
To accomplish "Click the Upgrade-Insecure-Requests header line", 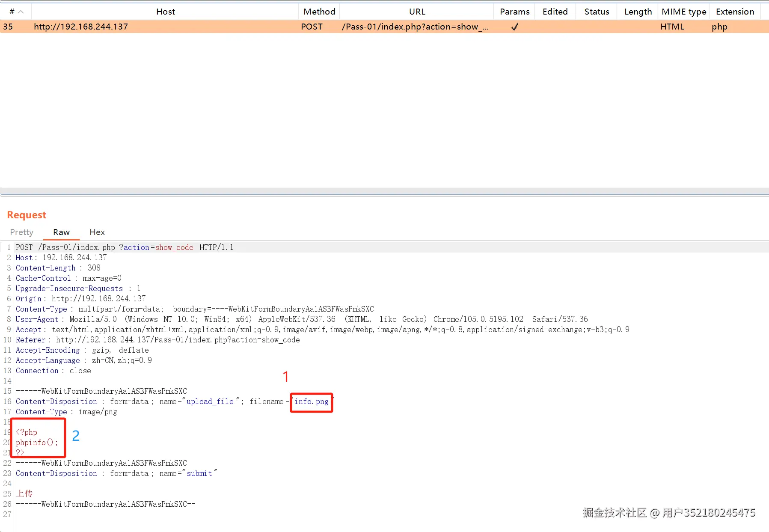I will pos(78,288).
